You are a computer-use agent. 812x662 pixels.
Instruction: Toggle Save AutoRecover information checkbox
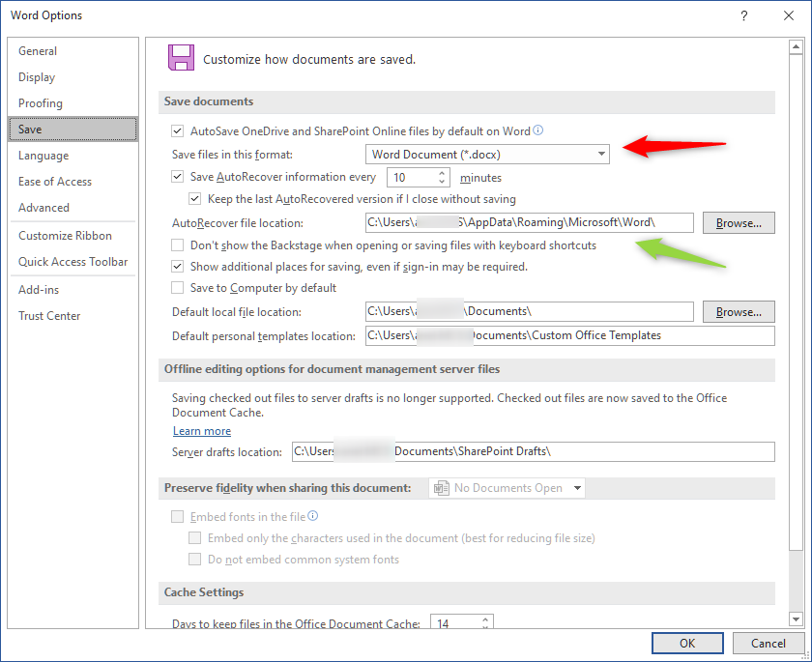point(177,177)
